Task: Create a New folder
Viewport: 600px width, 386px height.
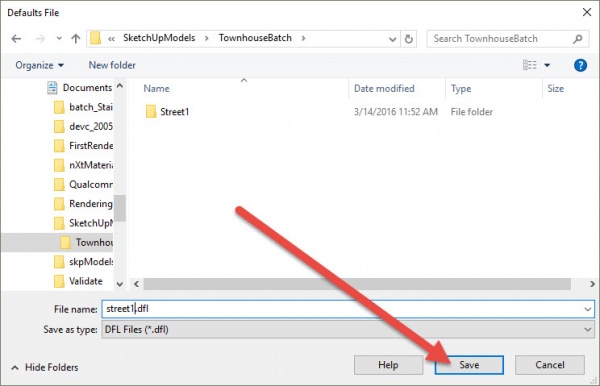Action: (112, 65)
